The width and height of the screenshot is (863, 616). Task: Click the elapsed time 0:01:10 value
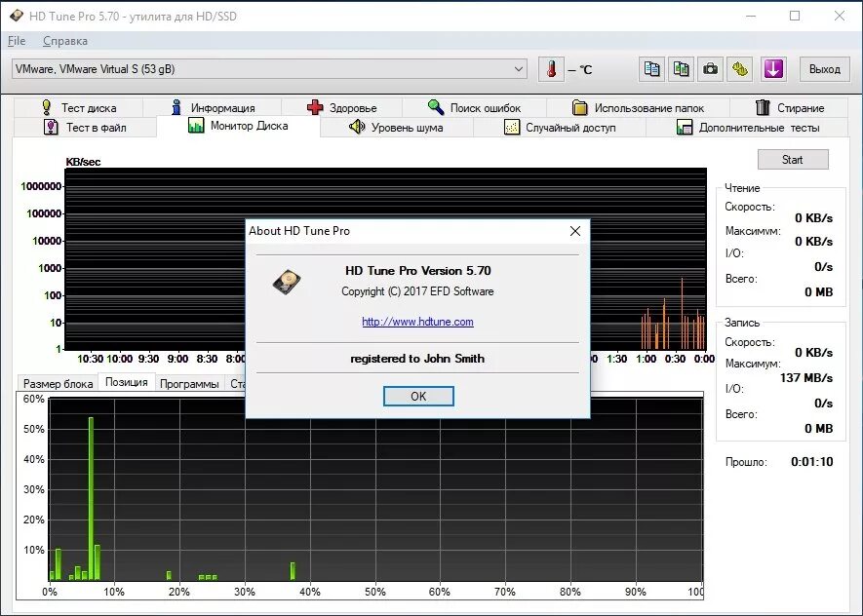812,462
